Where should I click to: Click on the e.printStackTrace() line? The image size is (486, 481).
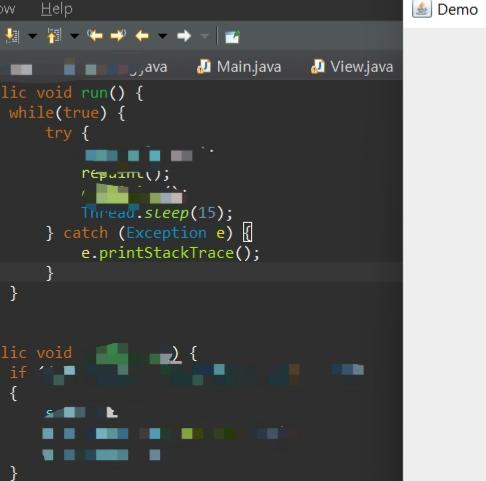(x=170, y=253)
